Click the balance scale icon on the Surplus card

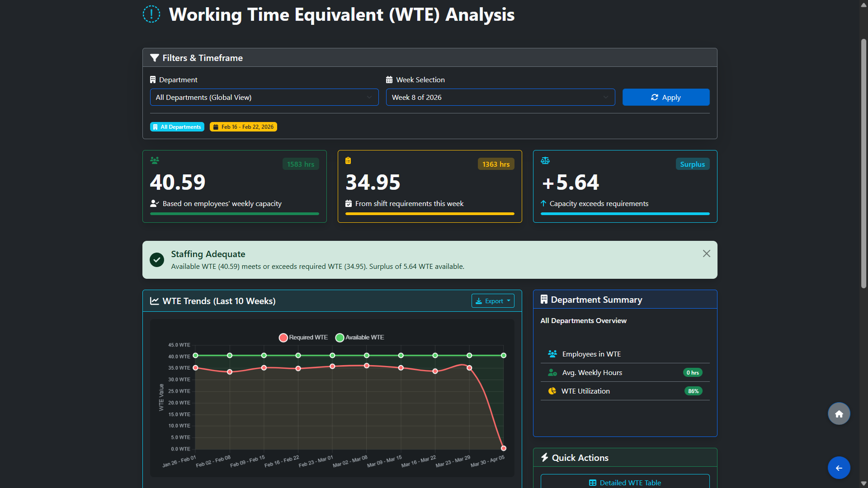coord(545,160)
